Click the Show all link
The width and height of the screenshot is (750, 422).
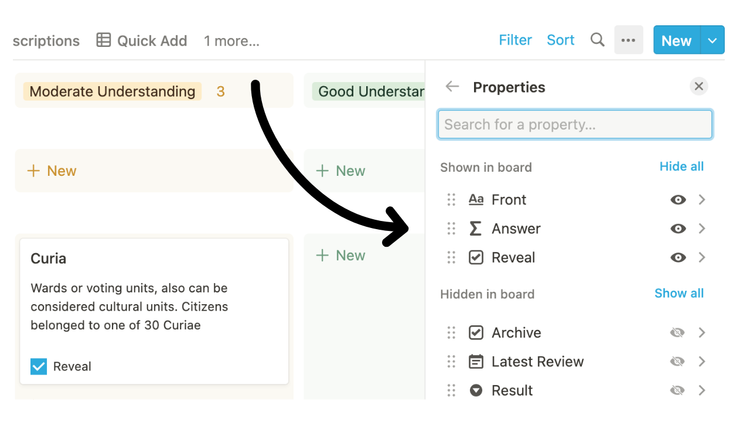click(x=679, y=294)
